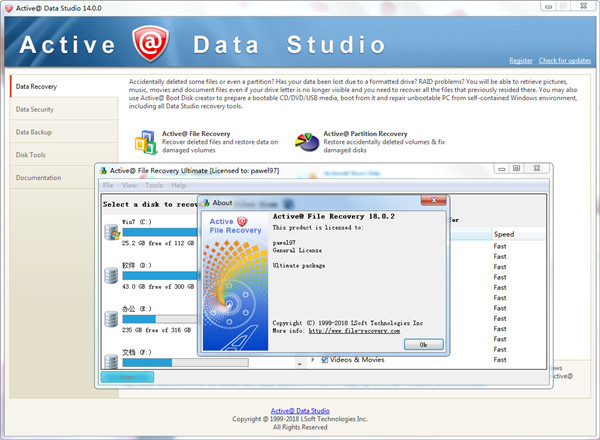Toggle the Videos & Movies checkbox
Viewport: 600px width, 440px height.
point(324,360)
